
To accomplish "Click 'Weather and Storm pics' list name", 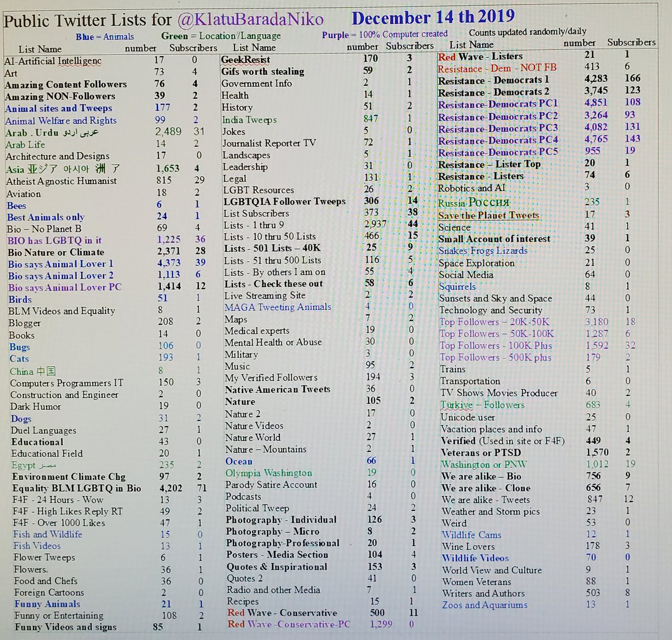I will (x=491, y=511).
